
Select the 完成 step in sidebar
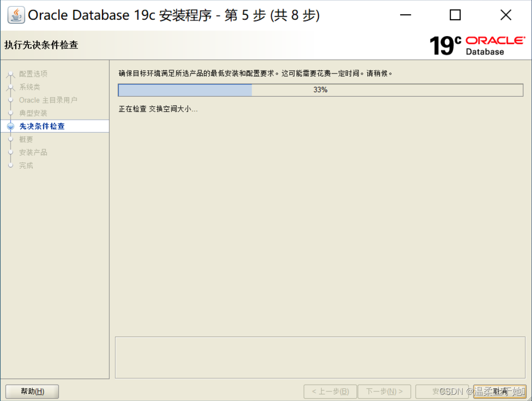click(x=26, y=165)
